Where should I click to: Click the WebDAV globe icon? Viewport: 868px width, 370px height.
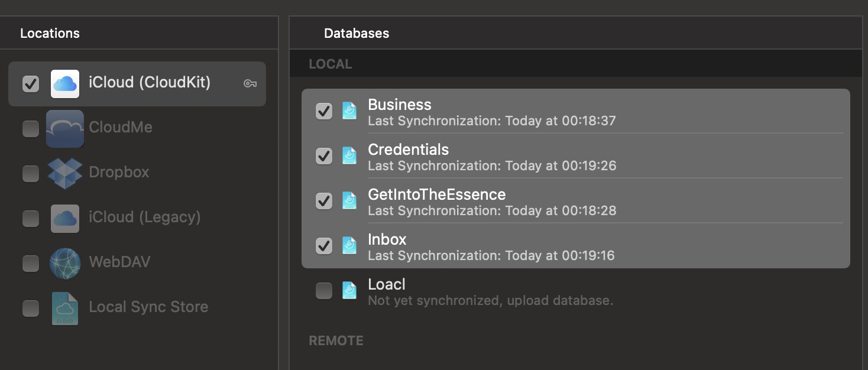pos(65,263)
